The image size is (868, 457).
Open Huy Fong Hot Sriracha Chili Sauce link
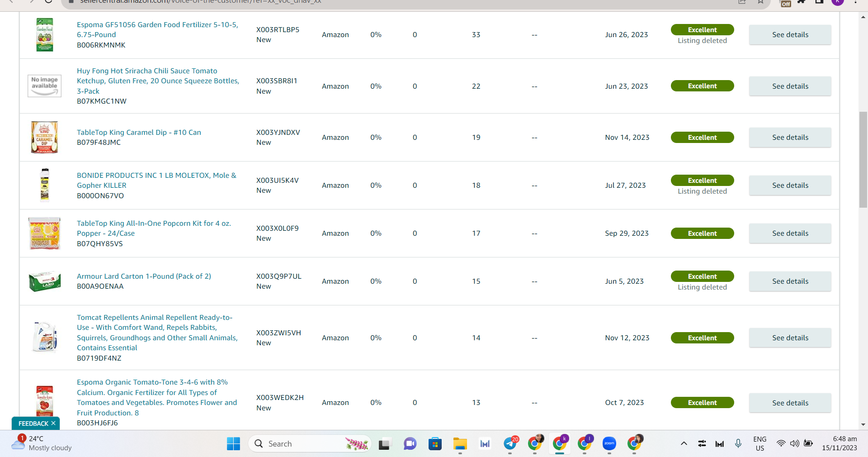click(x=158, y=81)
